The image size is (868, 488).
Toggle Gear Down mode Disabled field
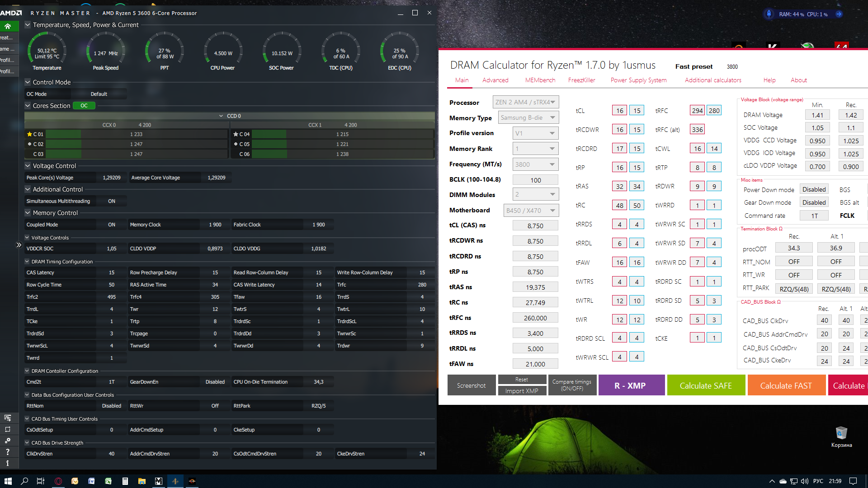point(814,203)
